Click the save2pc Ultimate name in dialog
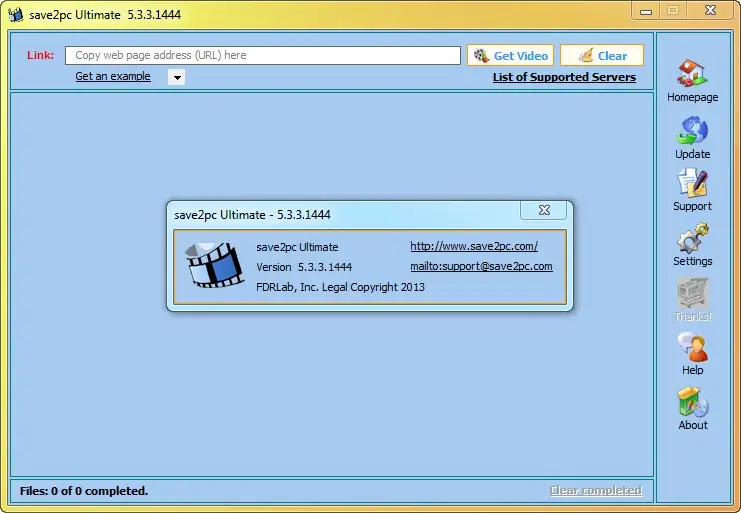This screenshot has height=513, width=741. tap(297, 247)
